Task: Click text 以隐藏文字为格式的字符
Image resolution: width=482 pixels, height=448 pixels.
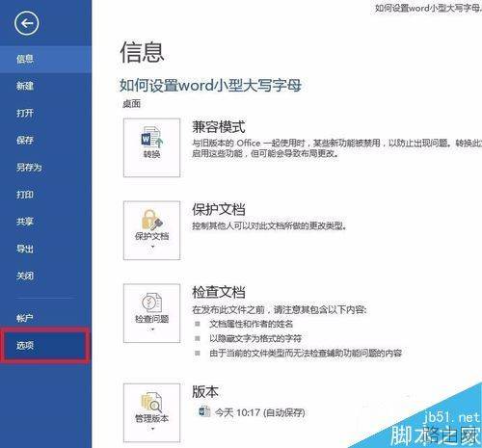Action: [255, 338]
